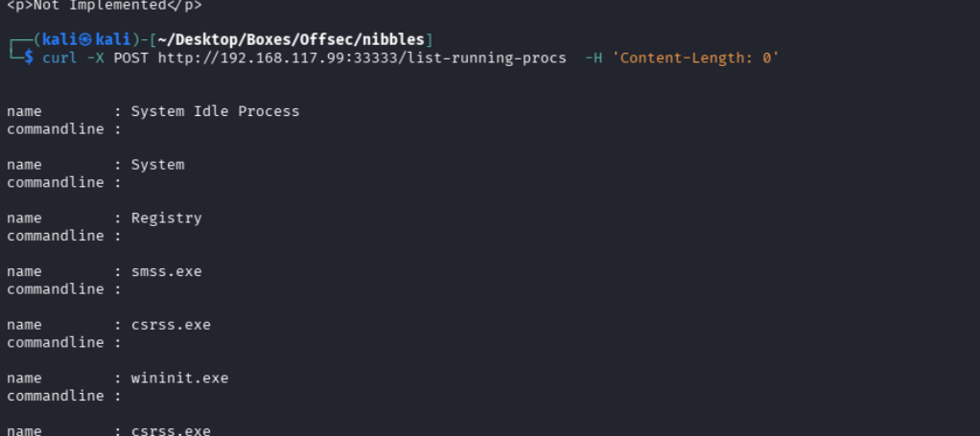Screen dimensions: 980x436
Task: Click the dollar sign prompt symbol
Action: click(x=29, y=57)
